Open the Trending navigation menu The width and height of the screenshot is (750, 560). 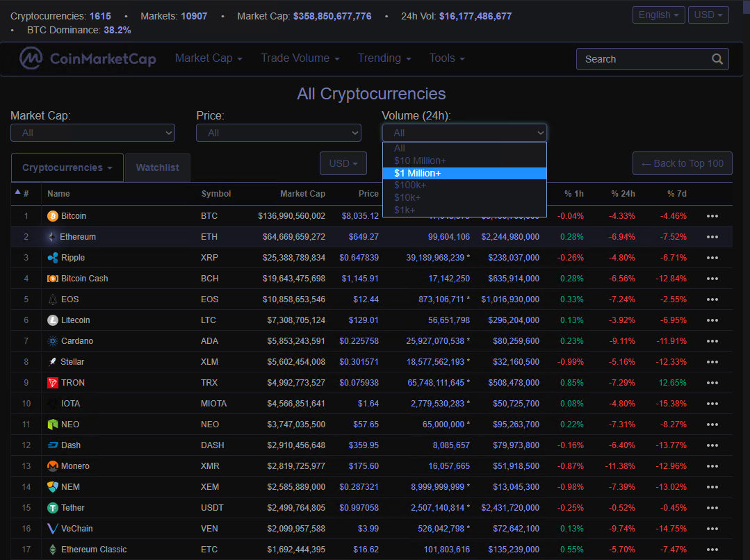coord(384,58)
